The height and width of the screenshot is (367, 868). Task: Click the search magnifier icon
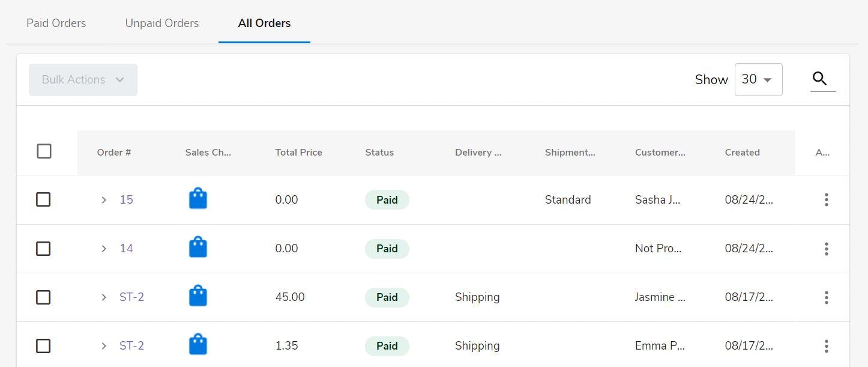pyautogui.click(x=820, y=79)
